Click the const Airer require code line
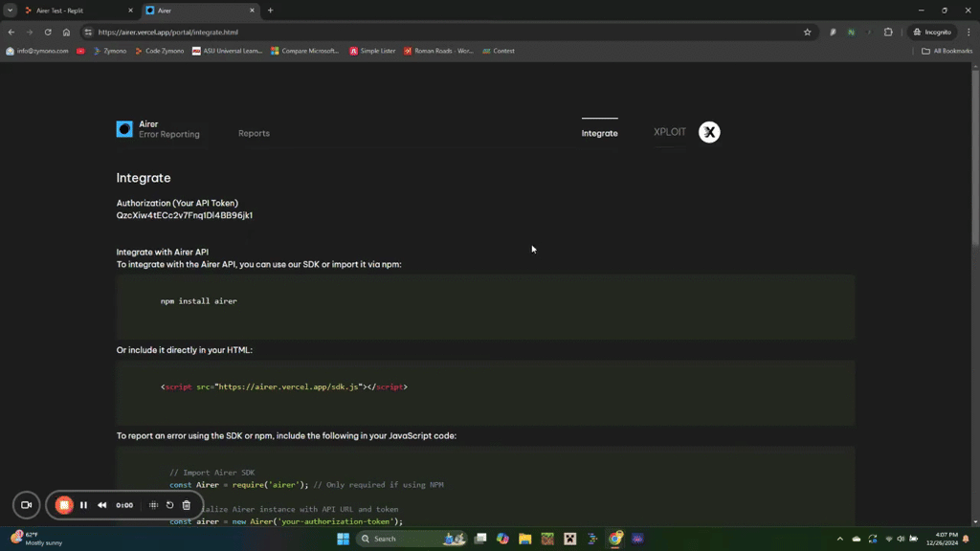 pos(306,485)
